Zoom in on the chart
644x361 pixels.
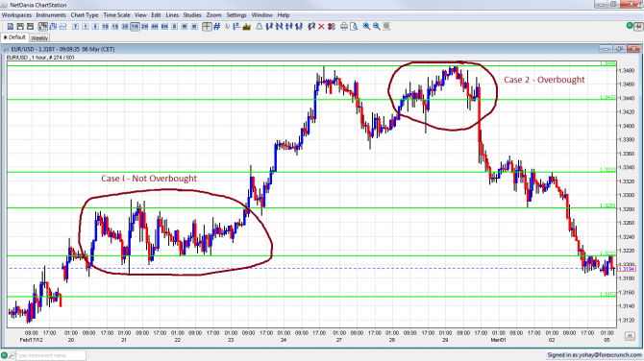(x=366, y=26)
